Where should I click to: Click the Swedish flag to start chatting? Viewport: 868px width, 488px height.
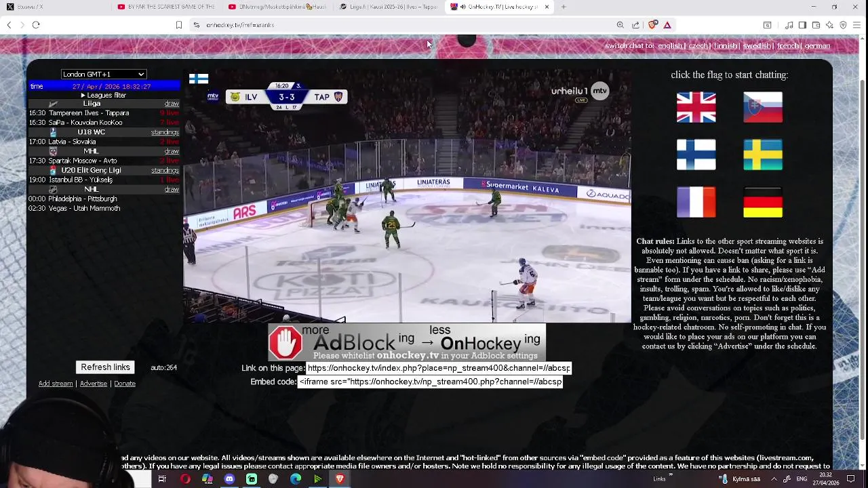click(763, 155)
